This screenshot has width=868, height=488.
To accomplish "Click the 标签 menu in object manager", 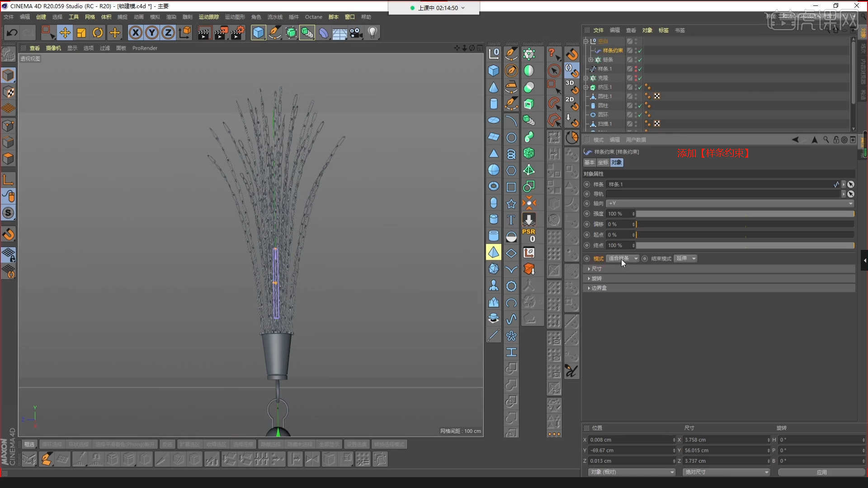I will 664,30.
